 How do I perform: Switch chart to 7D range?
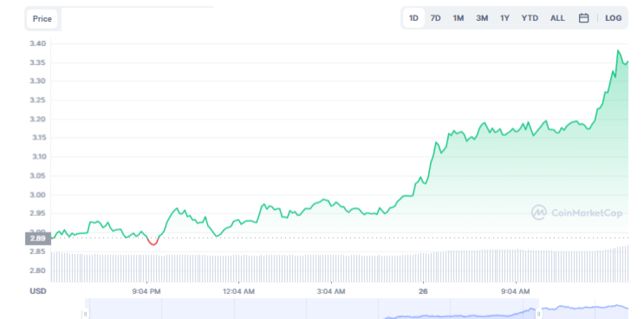click(435, 18)
